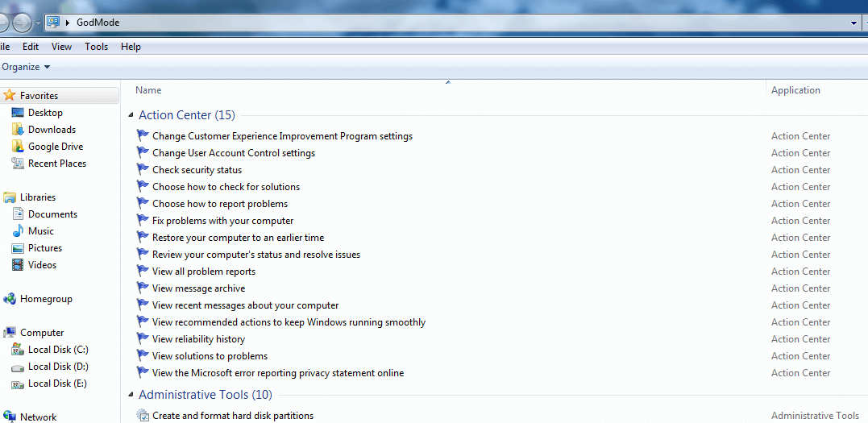Select Local Disk (E:) label
This screenshot has height=423, width=868.
57,384
